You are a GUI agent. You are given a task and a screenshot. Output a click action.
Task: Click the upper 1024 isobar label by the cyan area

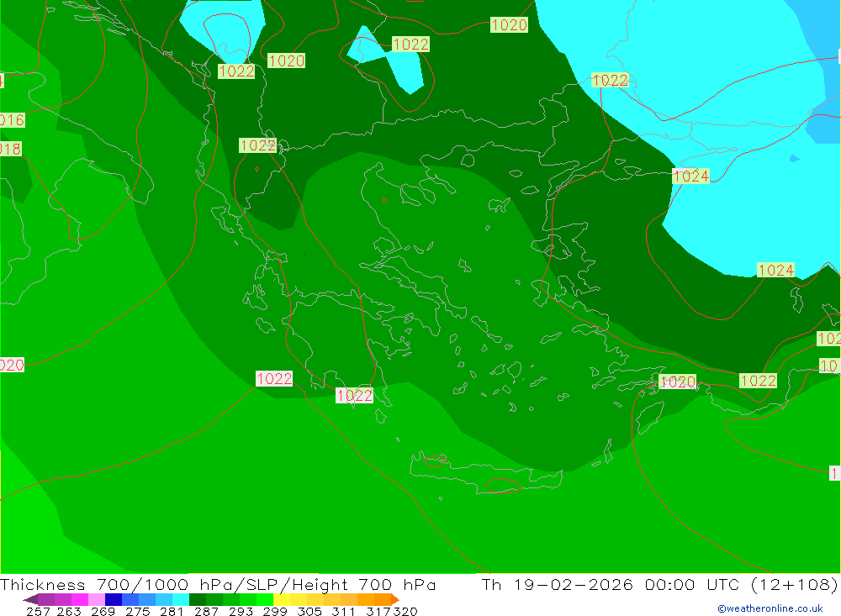click(x=690, y=176)
